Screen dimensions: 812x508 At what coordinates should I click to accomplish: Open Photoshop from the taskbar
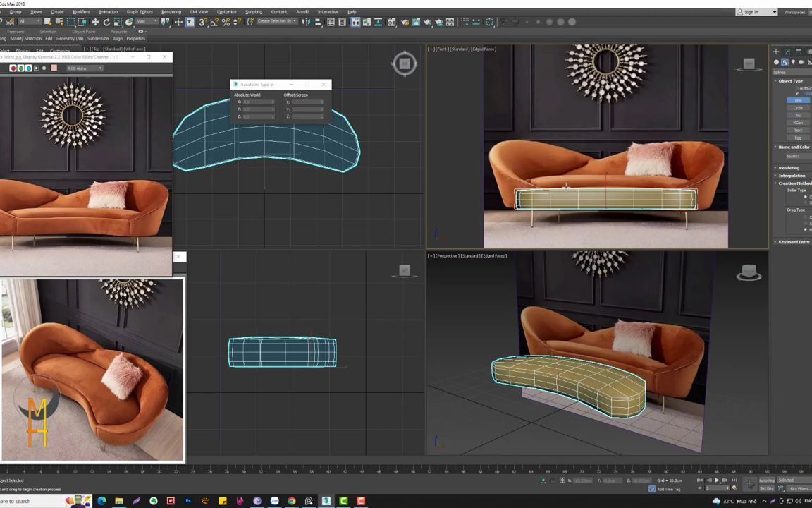[188, 502]
